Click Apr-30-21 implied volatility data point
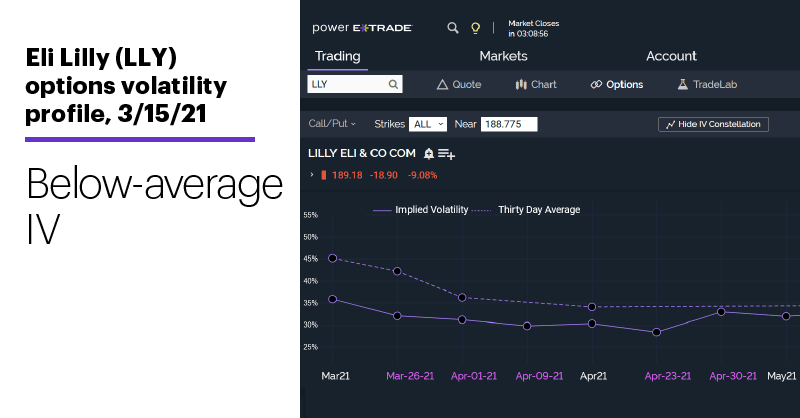 (x=721, y=312)
